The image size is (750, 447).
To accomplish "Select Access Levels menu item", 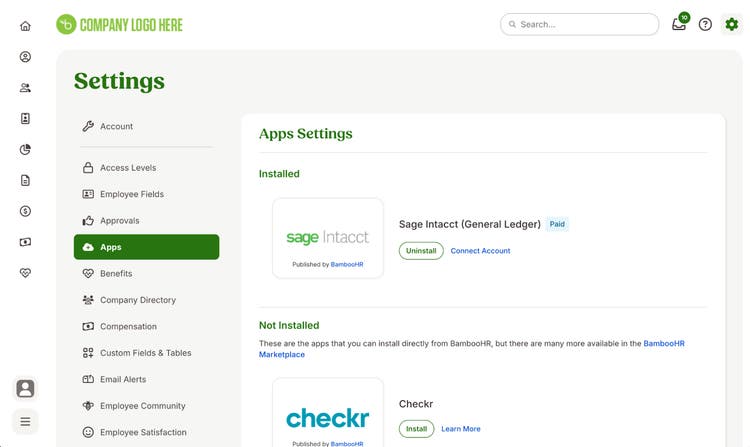I will pyautogui.click(x=146, y=168).
